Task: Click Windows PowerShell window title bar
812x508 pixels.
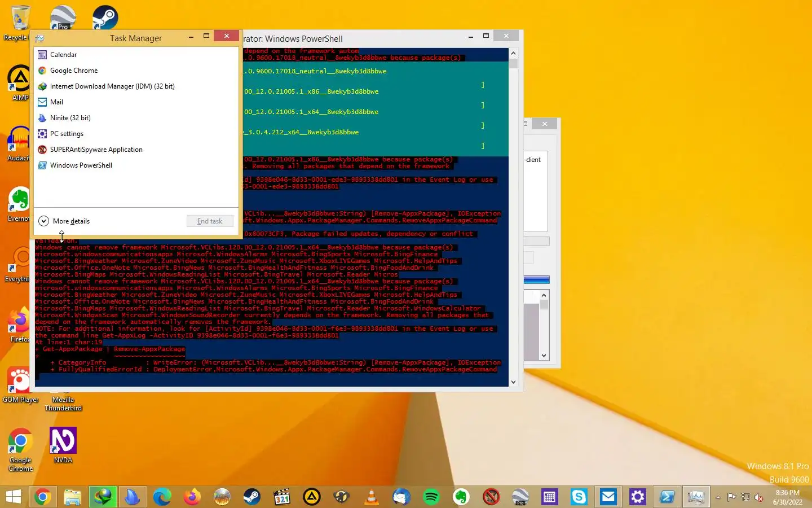Action: [x=355, y=38]
